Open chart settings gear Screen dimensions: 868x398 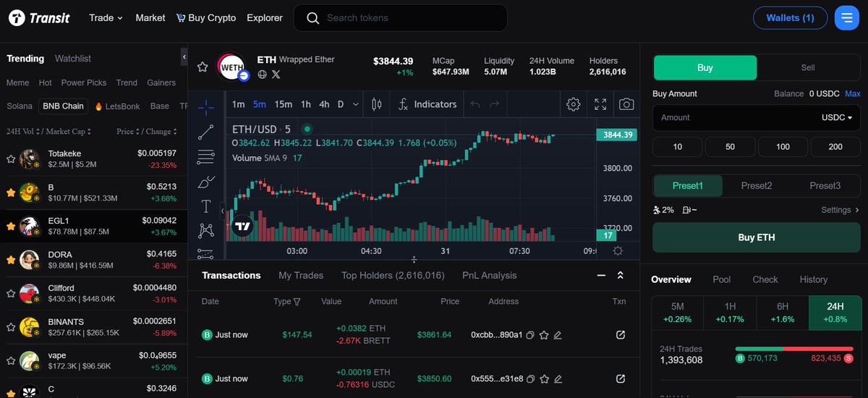click(574, 104)
